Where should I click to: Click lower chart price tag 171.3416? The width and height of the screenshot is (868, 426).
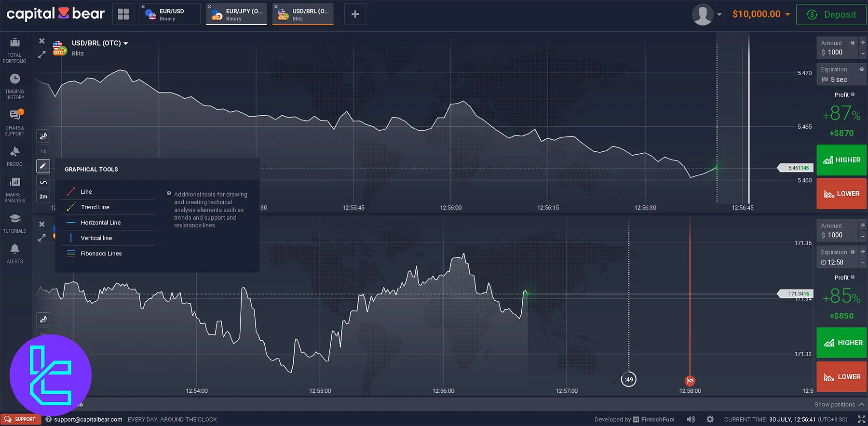pos(796,293)
